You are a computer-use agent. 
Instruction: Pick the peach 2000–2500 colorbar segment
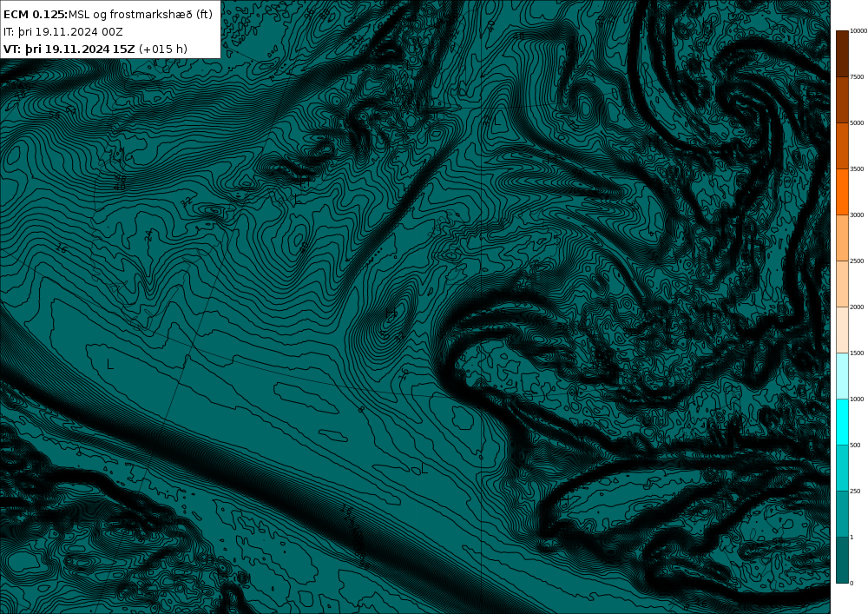point(842,283)
